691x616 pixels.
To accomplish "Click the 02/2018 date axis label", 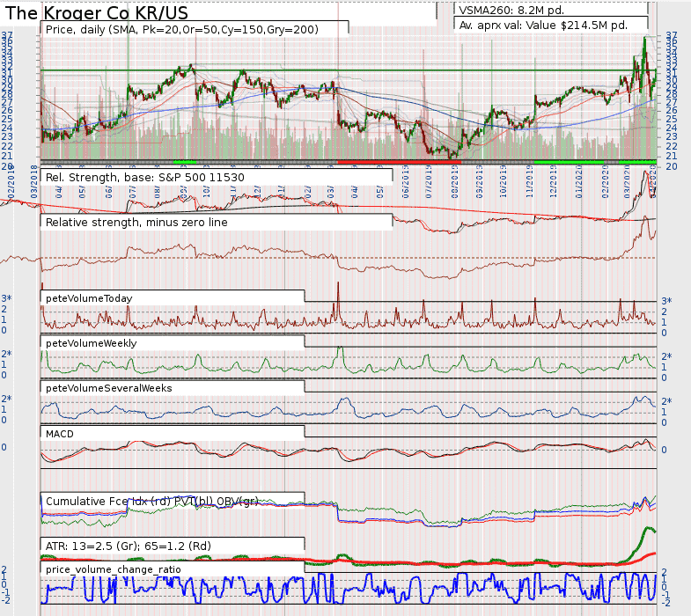I will click(x=12, y=181).
